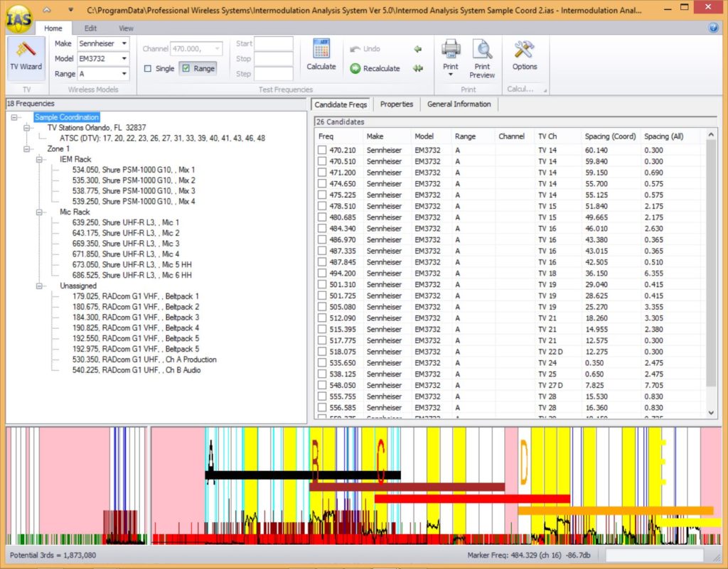Viewport: 728px width, 569px height.
Task: Enable the Single test frequency checkbox
Action: (148, 69)
